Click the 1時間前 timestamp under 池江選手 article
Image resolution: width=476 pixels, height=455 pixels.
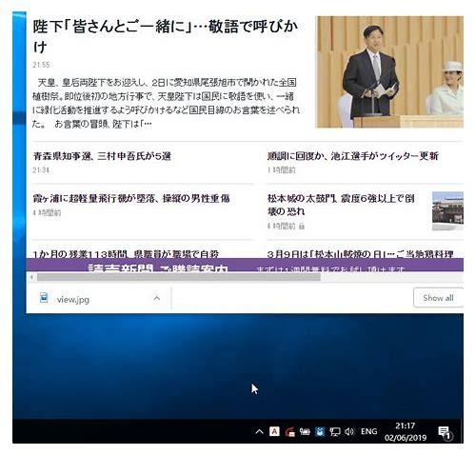click(282, 170)
